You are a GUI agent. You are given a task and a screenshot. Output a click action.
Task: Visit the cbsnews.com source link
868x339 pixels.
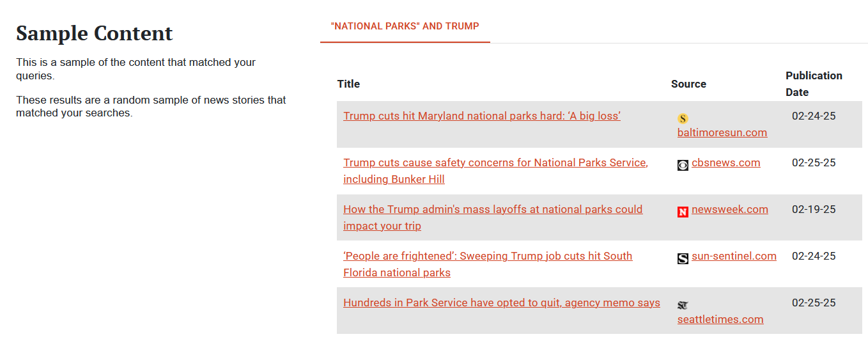[x=725, y=162]
